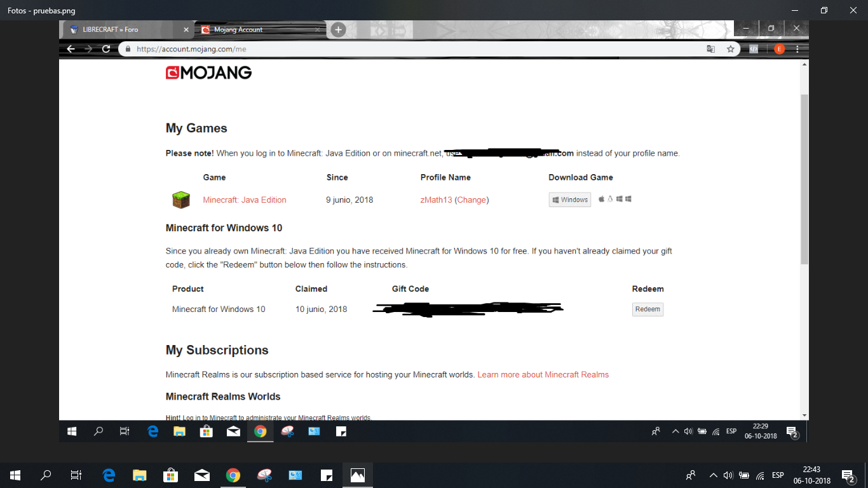This screenshot has width=868, height=488.
Task: Open the Learn more about Minecraft Realms link
Action: pyautogui.click(x=543, y=375)
